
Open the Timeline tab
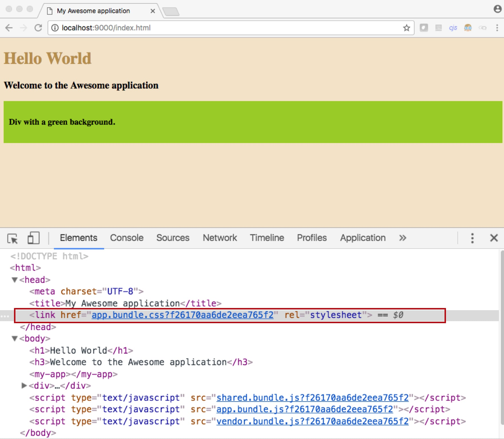click(x=267, y=238)
